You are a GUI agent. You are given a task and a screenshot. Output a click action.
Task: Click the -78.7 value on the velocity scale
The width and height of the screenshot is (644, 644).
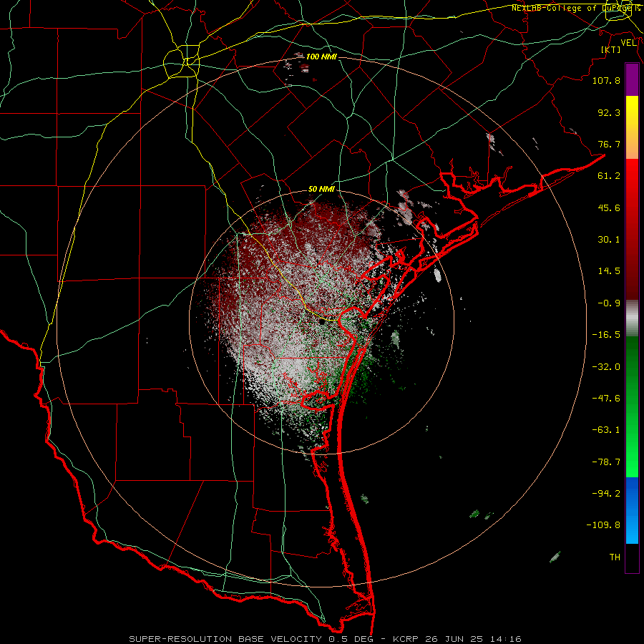click(606, 462)
